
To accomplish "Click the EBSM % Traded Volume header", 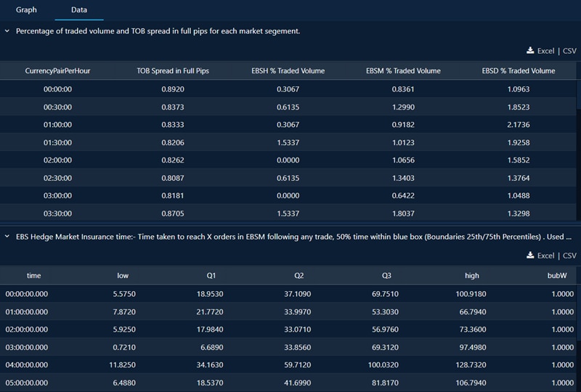I will (403, 71).
